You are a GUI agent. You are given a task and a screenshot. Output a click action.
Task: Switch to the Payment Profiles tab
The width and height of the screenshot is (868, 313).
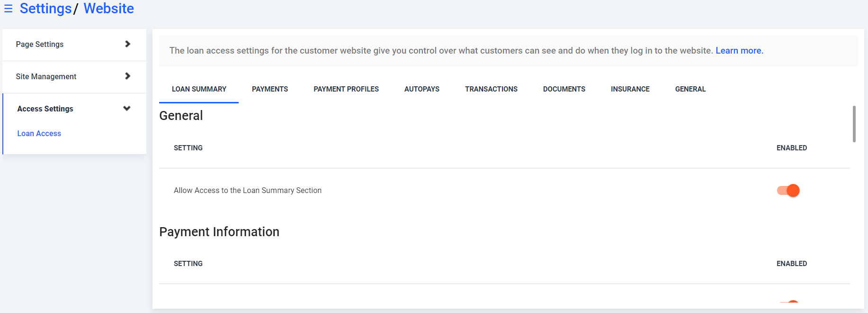(x=346, y=89)
